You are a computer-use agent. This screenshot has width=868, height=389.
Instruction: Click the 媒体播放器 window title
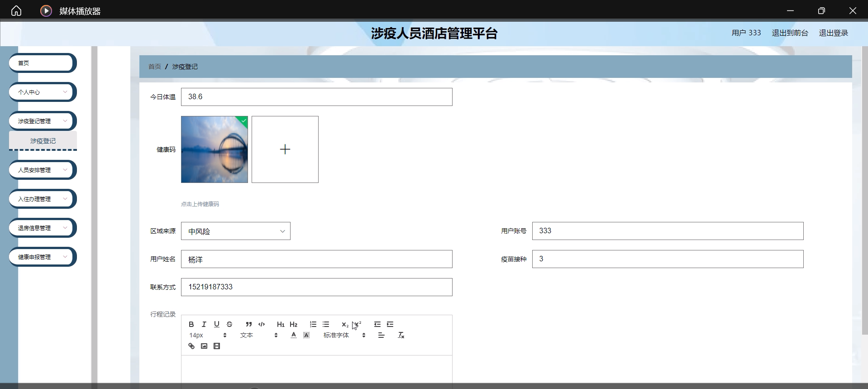point(80,11)
